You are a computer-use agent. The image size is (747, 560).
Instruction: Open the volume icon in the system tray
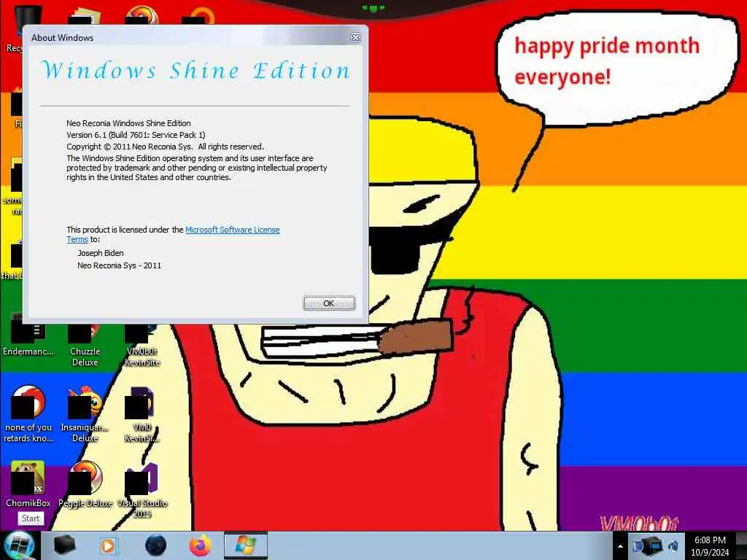pyautogui.click(x=673, y=546)
